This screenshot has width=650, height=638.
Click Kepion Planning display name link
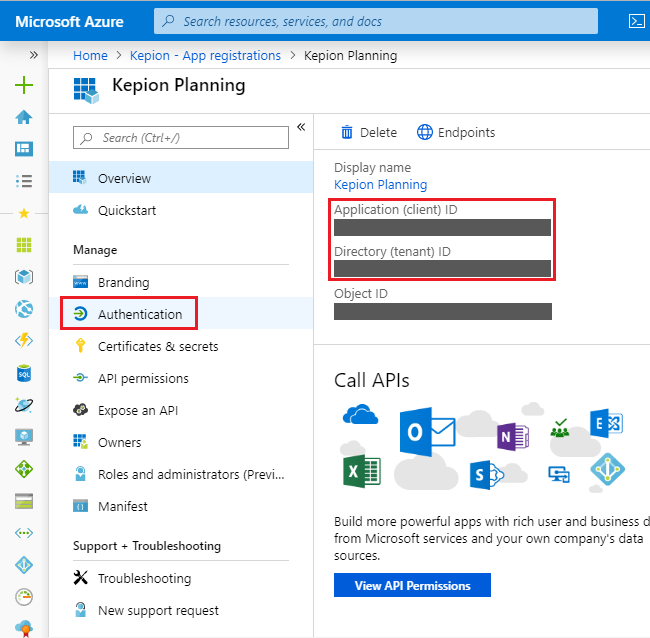[381, 184]
